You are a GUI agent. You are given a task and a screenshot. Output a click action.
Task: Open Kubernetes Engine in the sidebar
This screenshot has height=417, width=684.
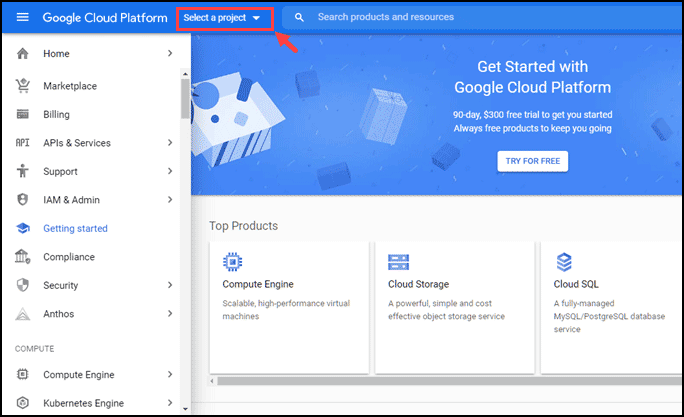(83, 403)
